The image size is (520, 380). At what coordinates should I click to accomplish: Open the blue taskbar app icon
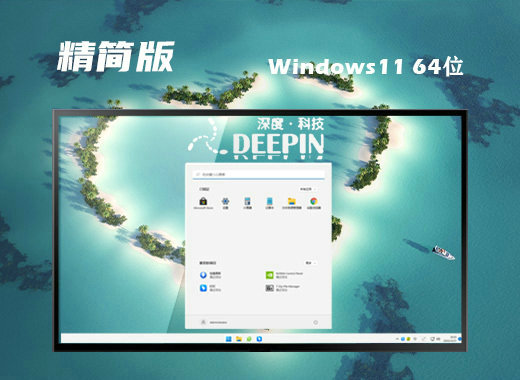coord(259,339)
